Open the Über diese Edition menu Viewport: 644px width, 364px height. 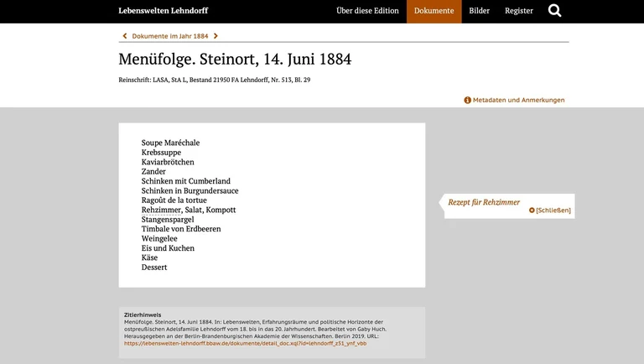367,11
